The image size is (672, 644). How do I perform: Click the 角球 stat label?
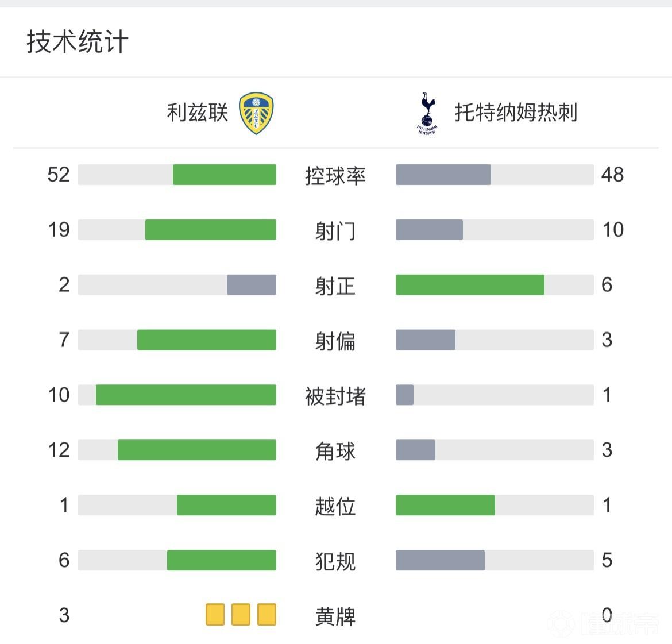click(x=335, y=451)
